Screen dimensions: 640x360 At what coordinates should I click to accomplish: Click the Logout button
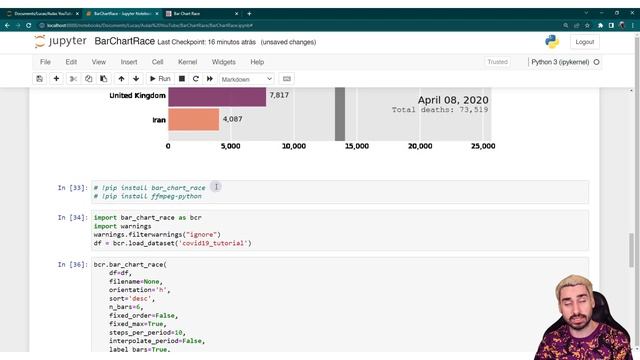point(584,42)
